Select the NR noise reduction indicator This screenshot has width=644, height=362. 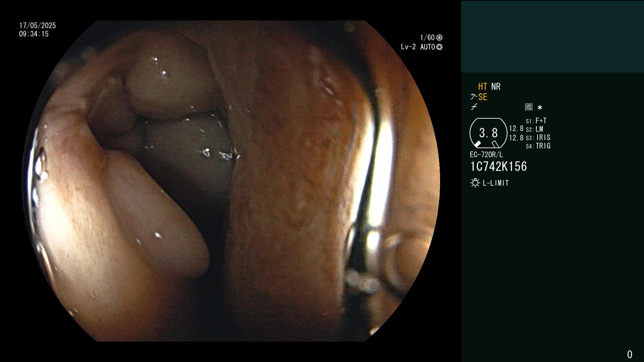(496, 86)
